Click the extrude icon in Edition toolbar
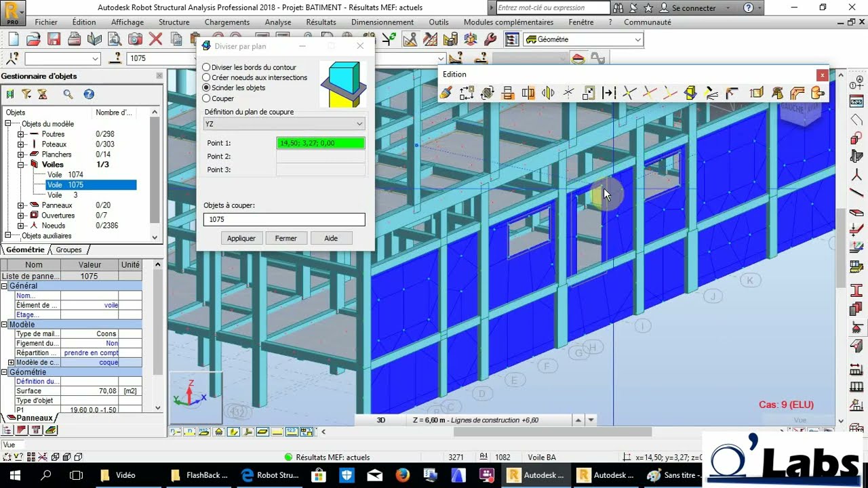The height and width of the screenshot is (488, 868). [757, 93]
